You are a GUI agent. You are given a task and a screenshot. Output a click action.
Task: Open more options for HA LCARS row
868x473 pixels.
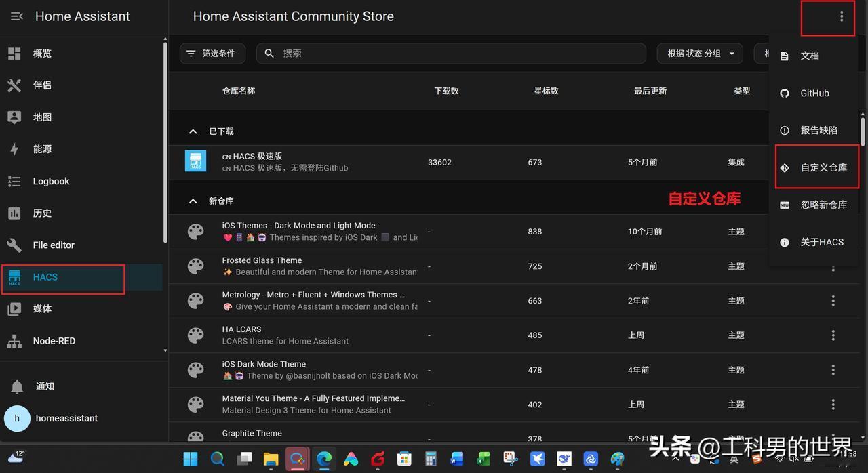(x=833, y=335)
